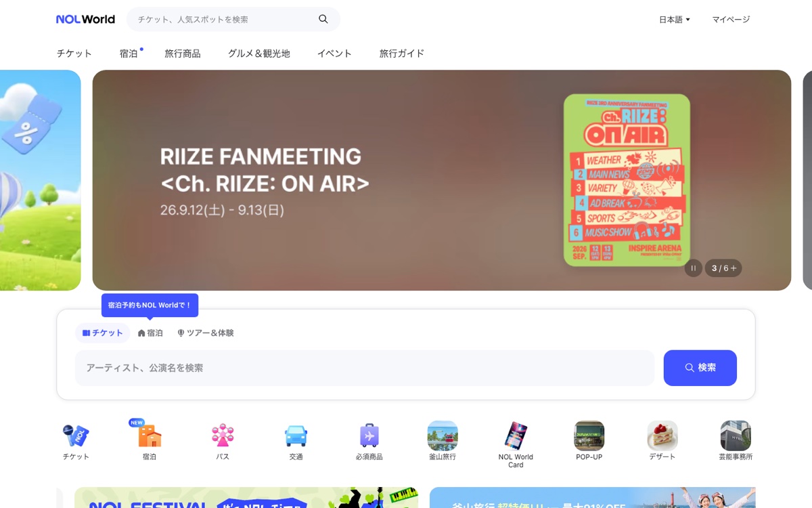This screenshot has width=812, height=508.
Task: Open the 宿泊 hotel category icon
Action: [150, 436]
